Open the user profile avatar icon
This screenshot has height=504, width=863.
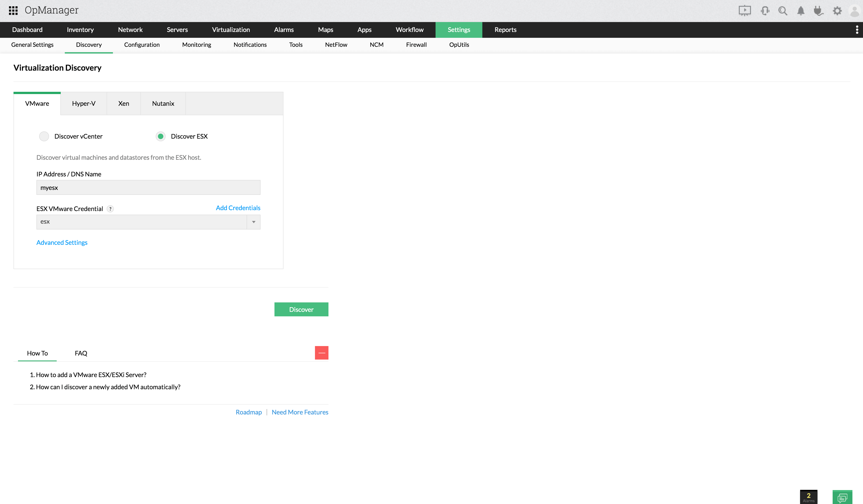click(x=854, y=11)
